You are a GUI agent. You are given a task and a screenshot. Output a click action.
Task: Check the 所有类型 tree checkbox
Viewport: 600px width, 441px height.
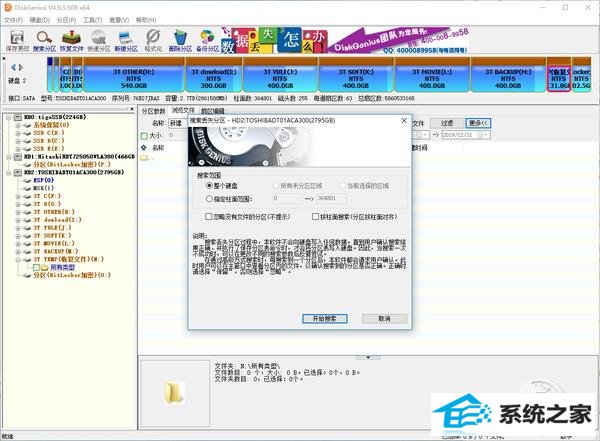(36, 267)
